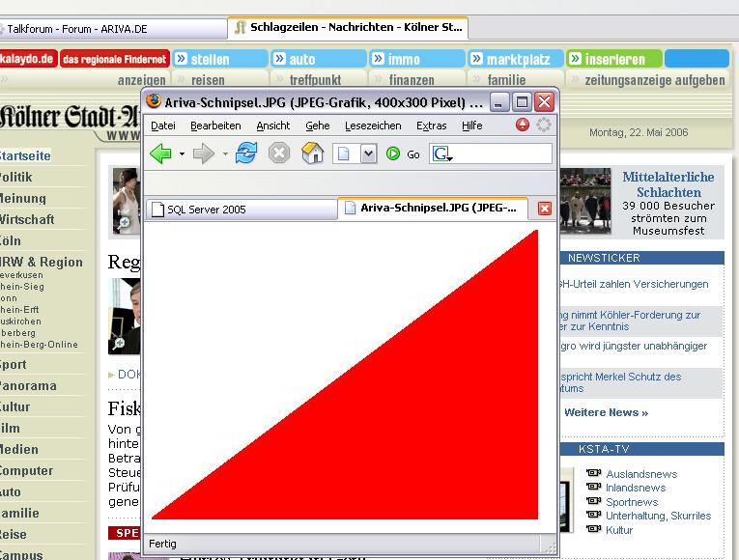
Task: Open the Auslandsnews video link
Action: pos(641,474)
